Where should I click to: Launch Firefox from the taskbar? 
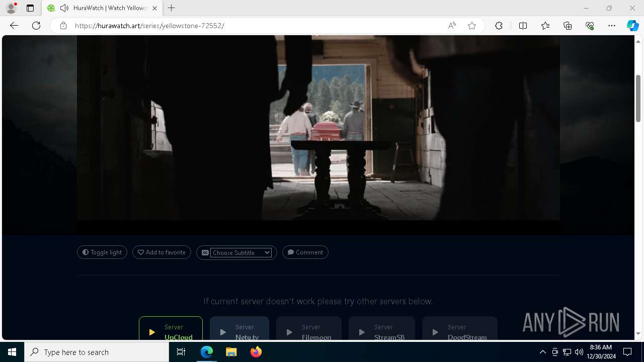click(x=256, y=352)
